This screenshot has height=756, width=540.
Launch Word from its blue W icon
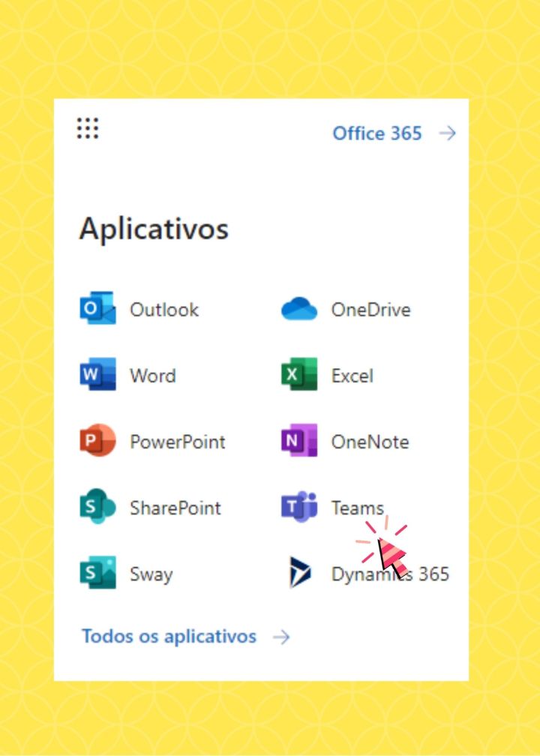pyautogui.click(x=97, y=375)
